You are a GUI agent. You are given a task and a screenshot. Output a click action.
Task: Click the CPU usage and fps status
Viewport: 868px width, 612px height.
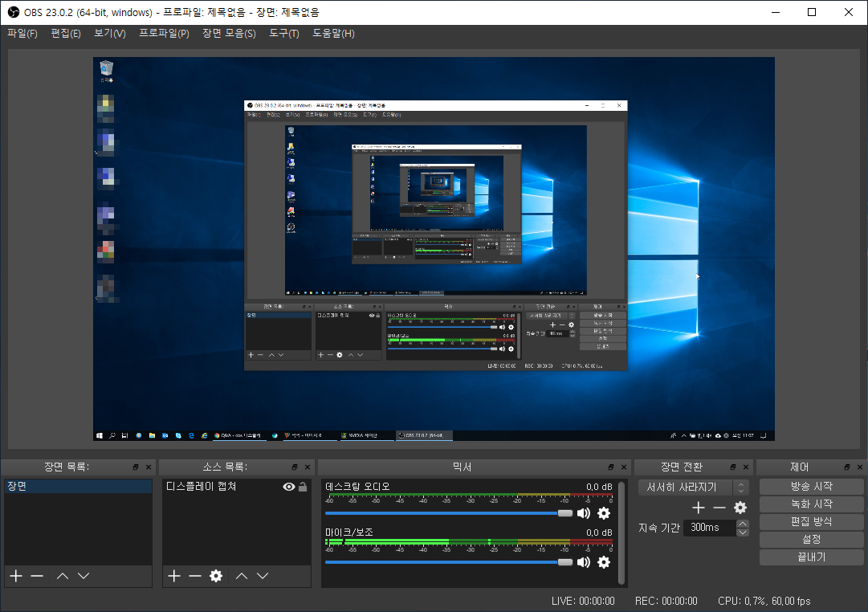pyautogui.click(x=764, y=601)
